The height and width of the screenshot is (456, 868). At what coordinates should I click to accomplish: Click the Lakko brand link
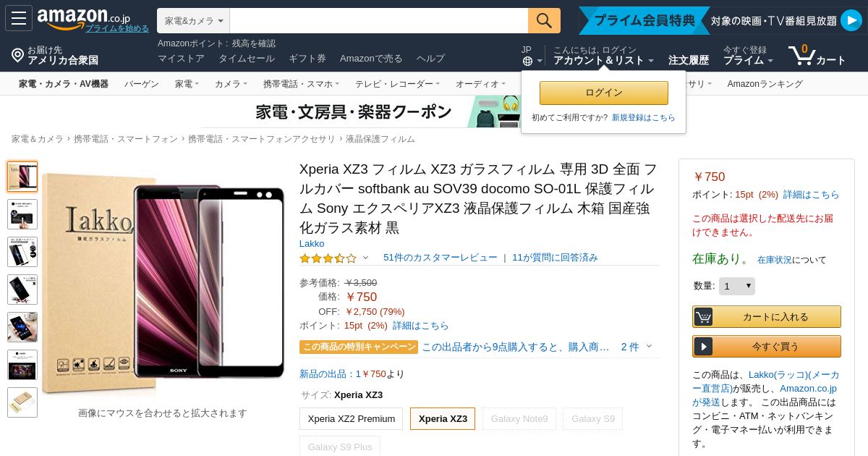[x=312, y=243]
